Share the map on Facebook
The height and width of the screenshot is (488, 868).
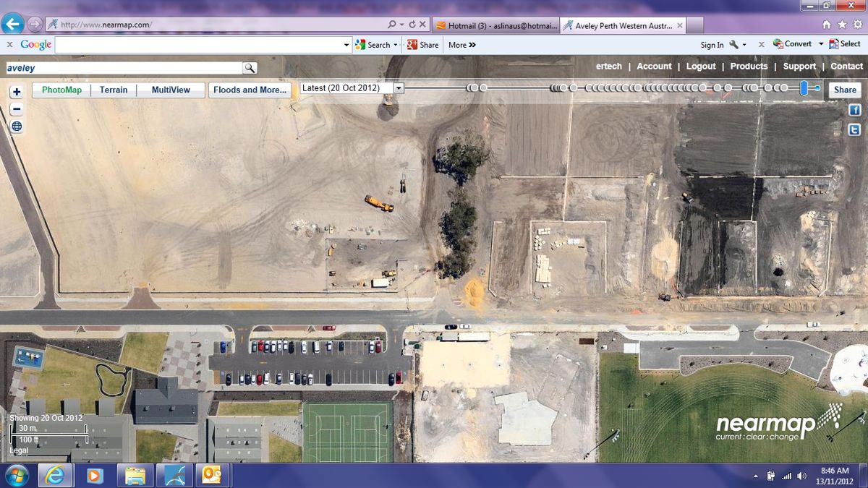tap(855, 111)
